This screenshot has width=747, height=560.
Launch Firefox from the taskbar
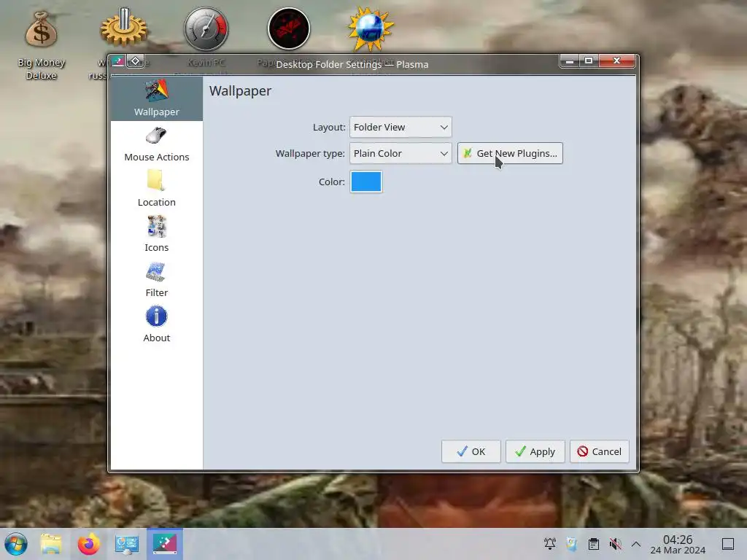pyautogui.click(x=88, y=544)
